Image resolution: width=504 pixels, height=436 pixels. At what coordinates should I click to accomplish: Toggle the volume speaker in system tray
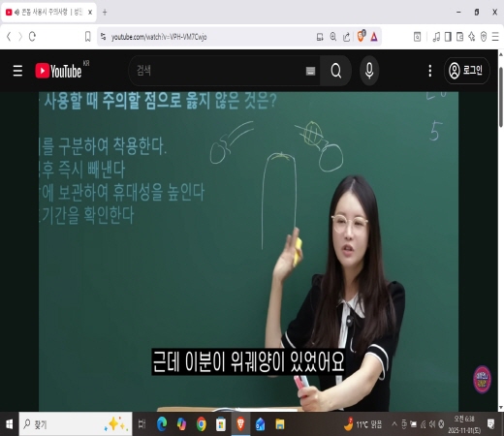(x=432, y=424)
